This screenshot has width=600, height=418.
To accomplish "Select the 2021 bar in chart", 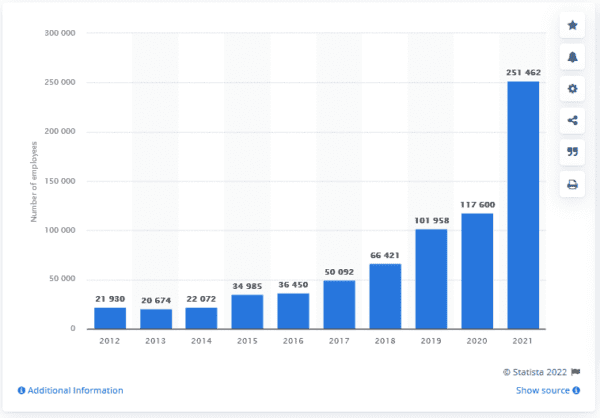I will 523,205.
